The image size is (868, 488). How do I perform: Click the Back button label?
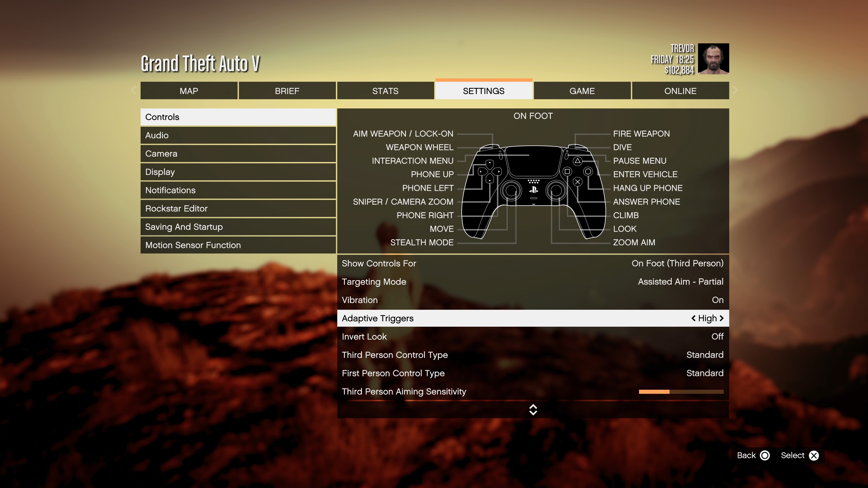pyautogui.click(x=746, y=455)
